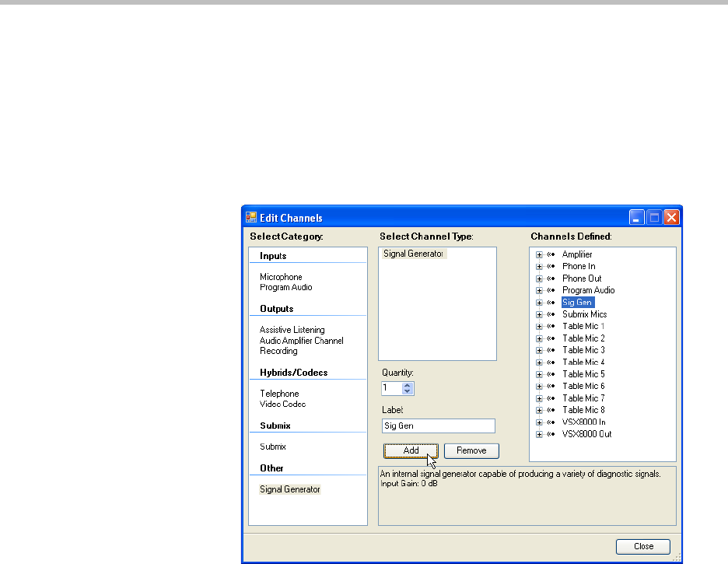728x564 pixels.
Task: Click the Remove button
Action: (x=471, y=450)
